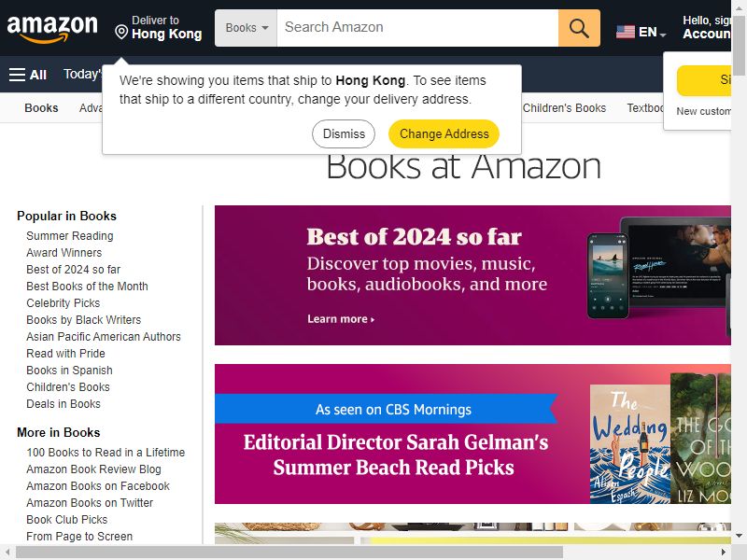Click the location pin icon

click(121, 33)
